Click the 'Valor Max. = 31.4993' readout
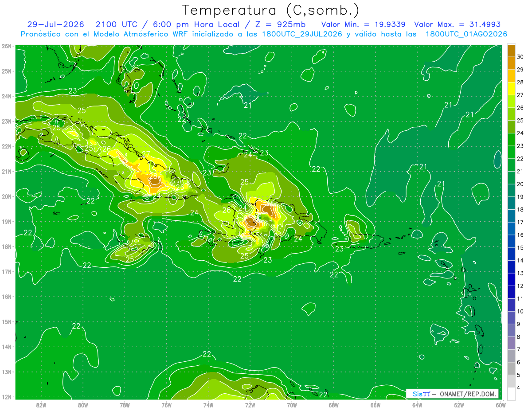Image resolution: width=532 pixels, height=411 pixels. (x=457, y=24)
